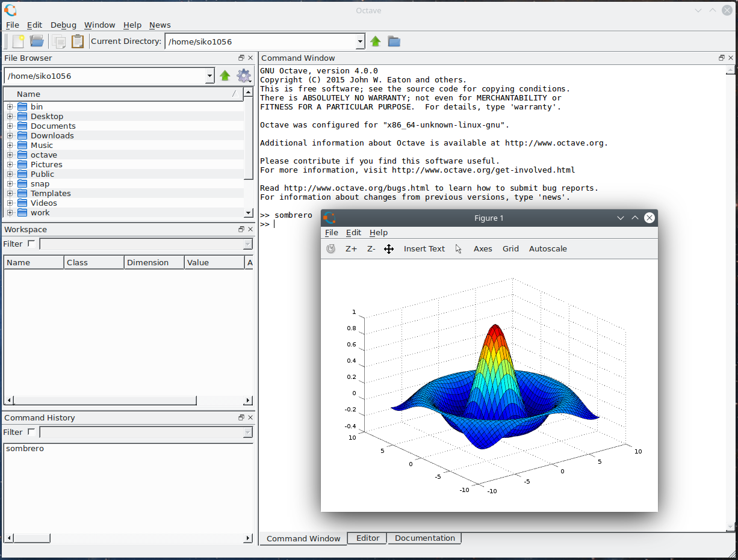Open File menu in Figure 1 window
The image size is (738, 560).
(x=332, y=233)
